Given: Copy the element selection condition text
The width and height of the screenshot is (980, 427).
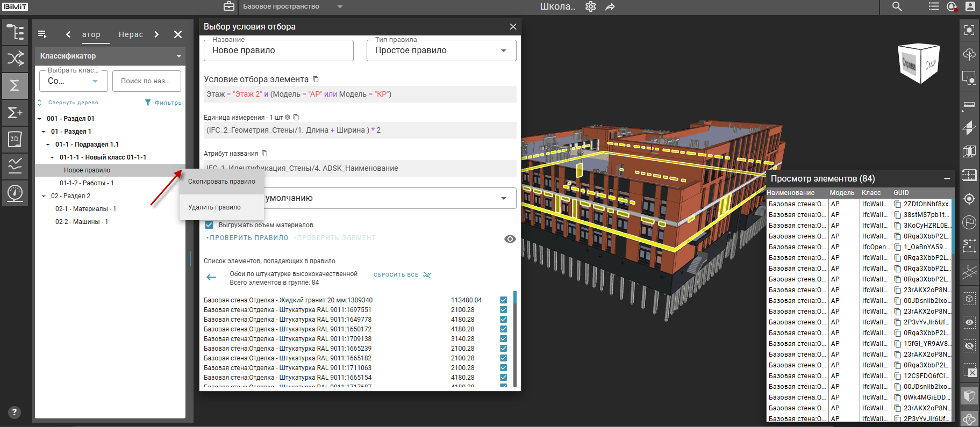Looking at the screenshot, I should point(316,79).
